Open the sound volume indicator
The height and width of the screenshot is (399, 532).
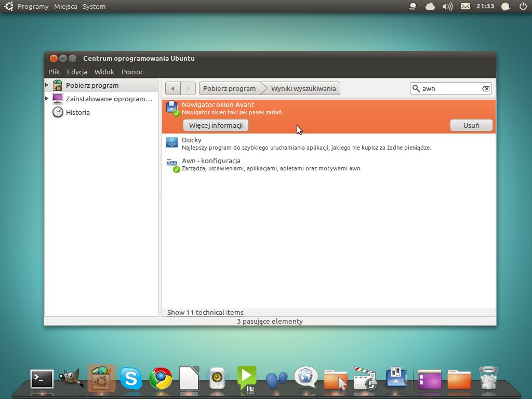447,6
